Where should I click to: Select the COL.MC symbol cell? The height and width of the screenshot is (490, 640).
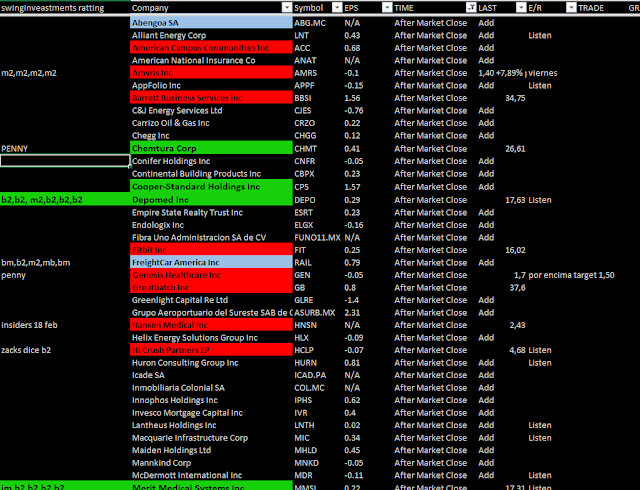coord(318,388)
